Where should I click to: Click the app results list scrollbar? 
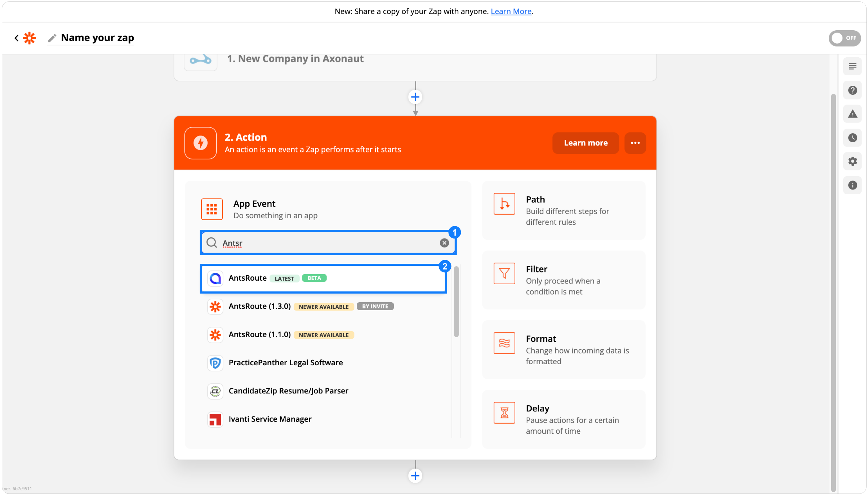click(x=456, y=301)
